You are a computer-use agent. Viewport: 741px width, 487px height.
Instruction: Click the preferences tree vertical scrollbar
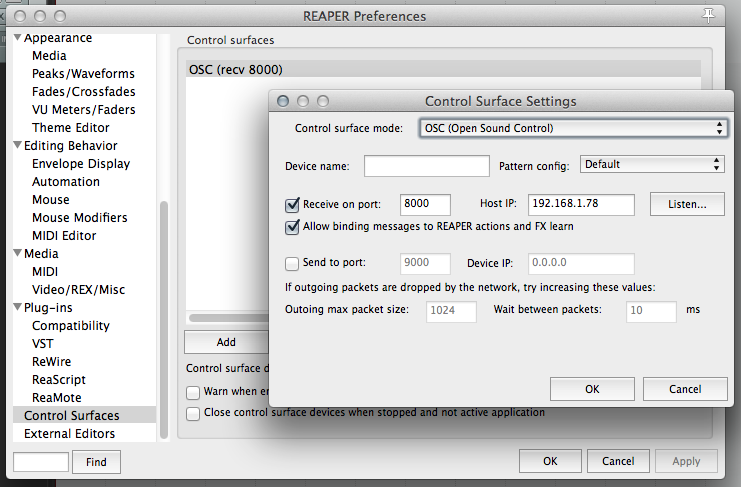click(164, 320)
